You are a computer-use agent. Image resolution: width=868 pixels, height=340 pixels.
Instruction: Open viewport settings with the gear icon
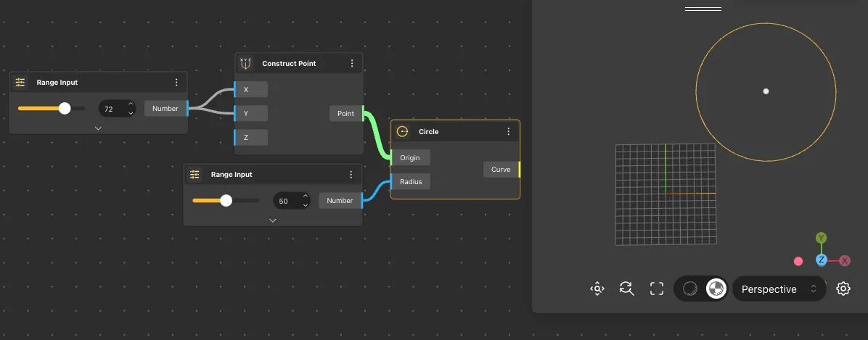click(x=843, y=289)
